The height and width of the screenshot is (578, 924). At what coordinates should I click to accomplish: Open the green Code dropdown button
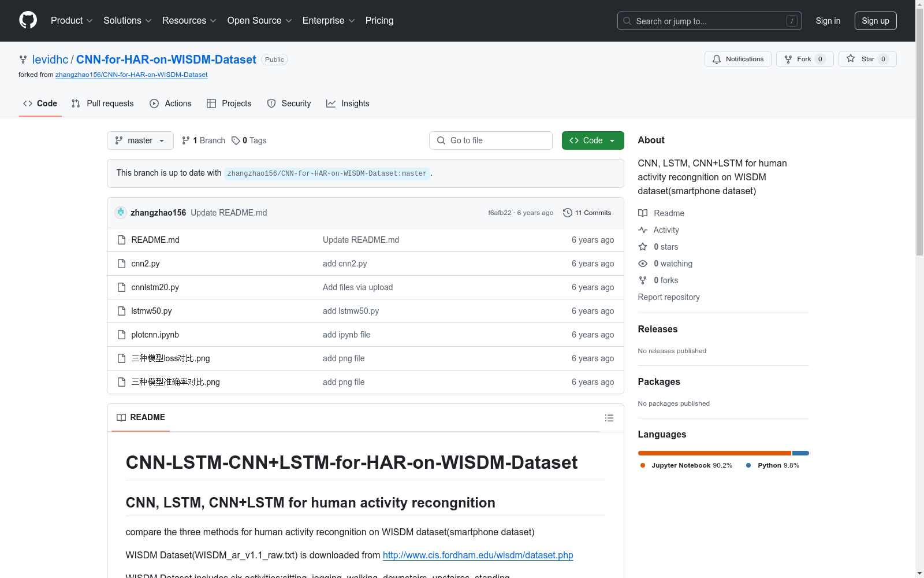[x=593, y=140]
